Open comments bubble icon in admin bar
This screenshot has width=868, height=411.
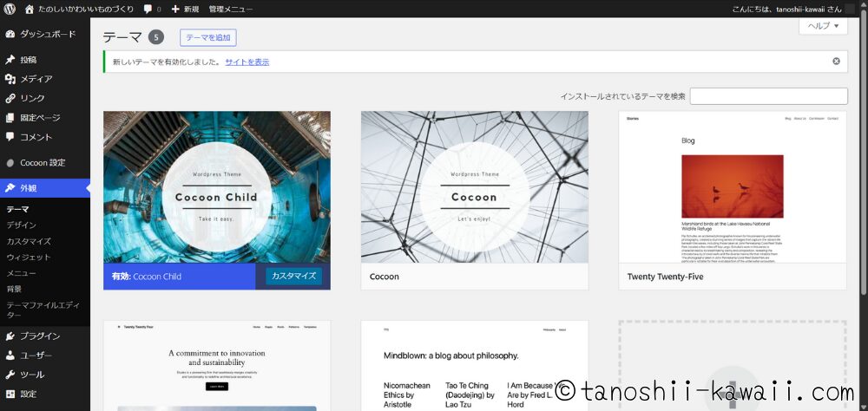(x=152, y=9)
